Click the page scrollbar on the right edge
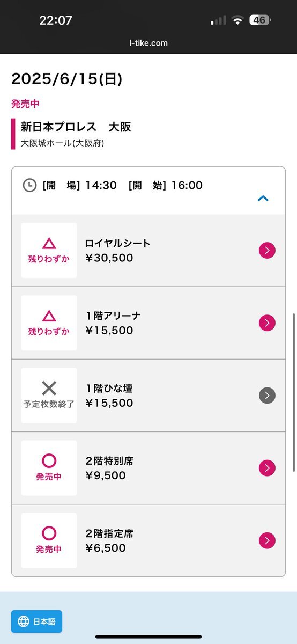The image size is (297, 644). pyautogui.click(x=294, y=393)
